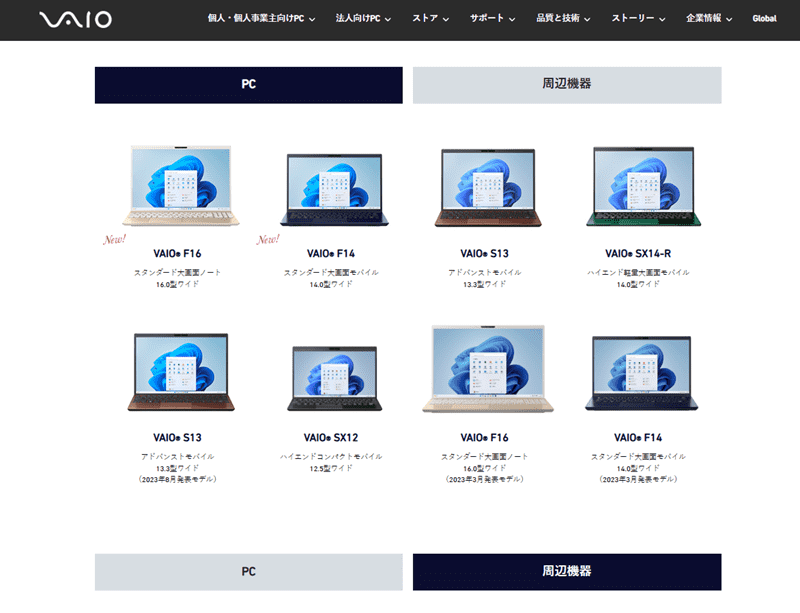Click the New! VAIO F16 product title

[178, 254]
